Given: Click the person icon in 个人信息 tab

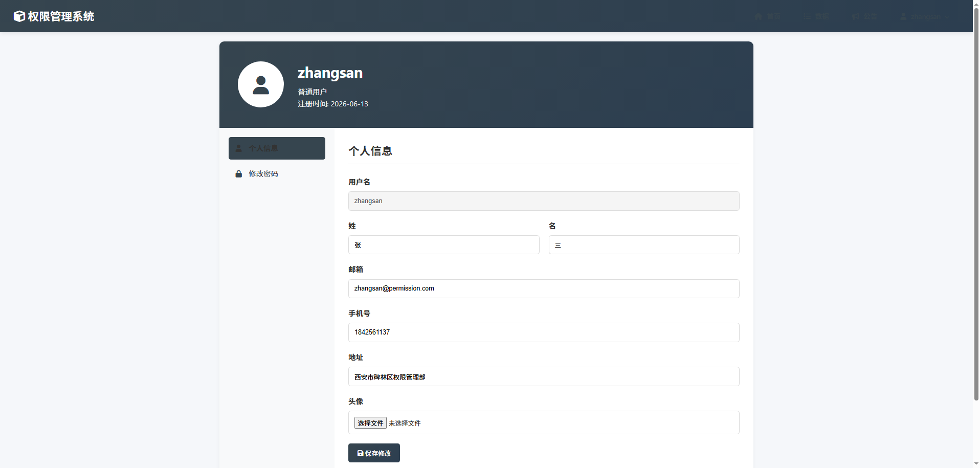Looking at the screenshot, I should click(238, 148).
